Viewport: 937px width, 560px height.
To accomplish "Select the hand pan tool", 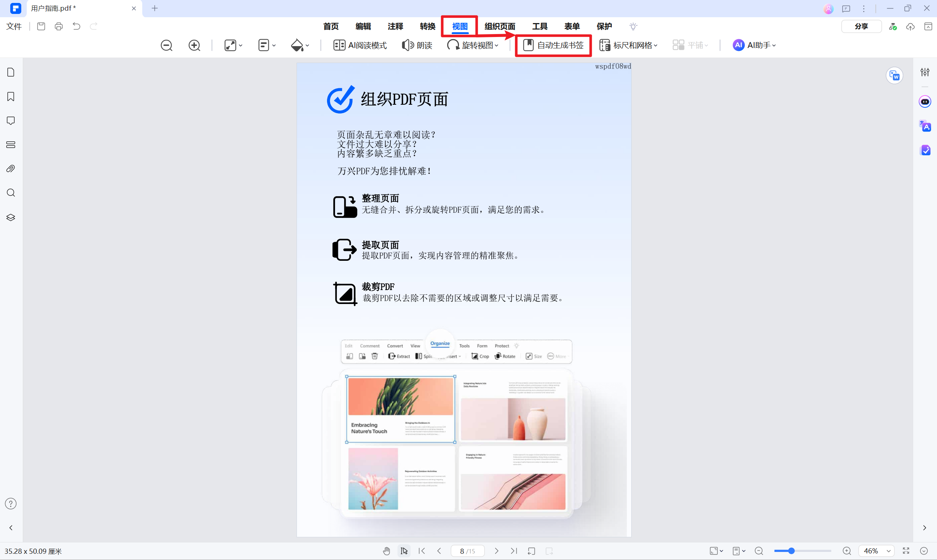I will coord(386,551).
